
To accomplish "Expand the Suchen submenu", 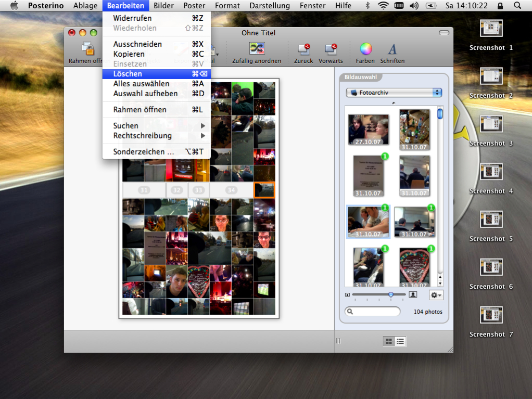I will tap(156, 126).
